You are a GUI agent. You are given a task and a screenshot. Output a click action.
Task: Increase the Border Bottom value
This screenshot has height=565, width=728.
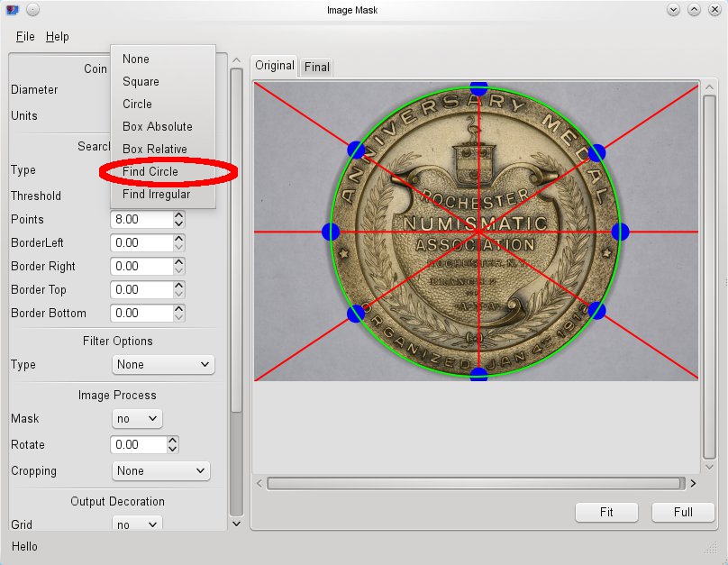[x=178, y=309]
